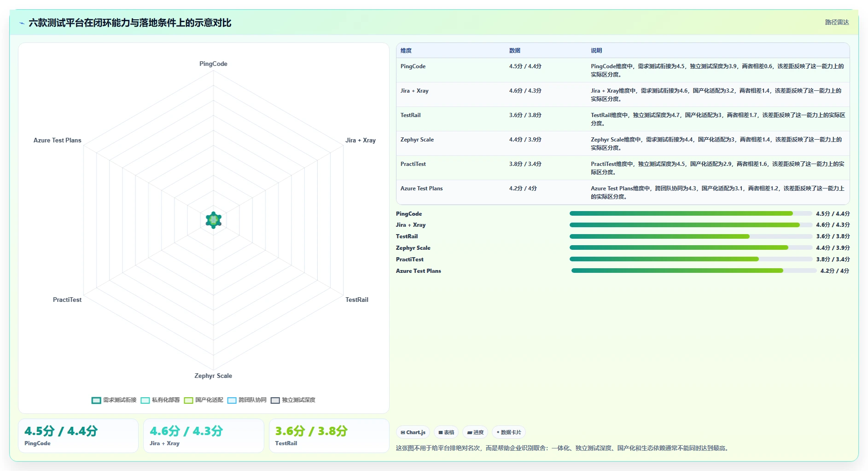868x471 pixels.
Task: Toggle the 私有化部署 legend series
Action: click(x=160, y=400)
